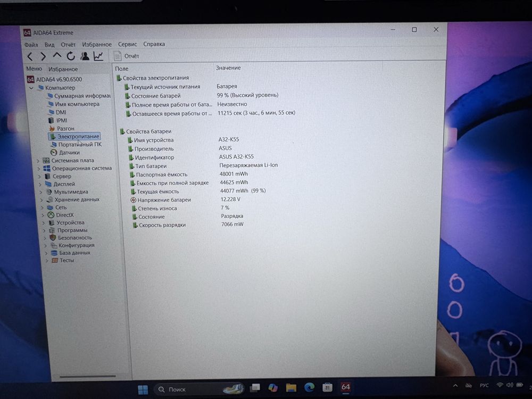Open the Вид menu
Viewport: 532px width, 399px height.
[49, 45]
